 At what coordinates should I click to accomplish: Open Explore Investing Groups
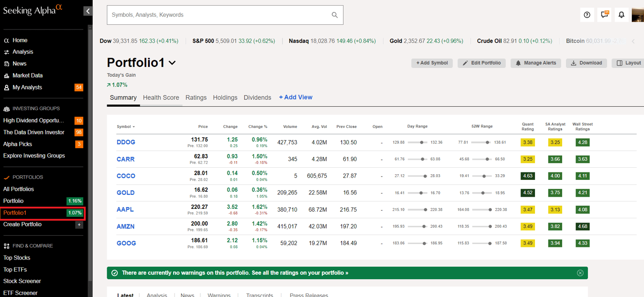(x=34, y=156)
